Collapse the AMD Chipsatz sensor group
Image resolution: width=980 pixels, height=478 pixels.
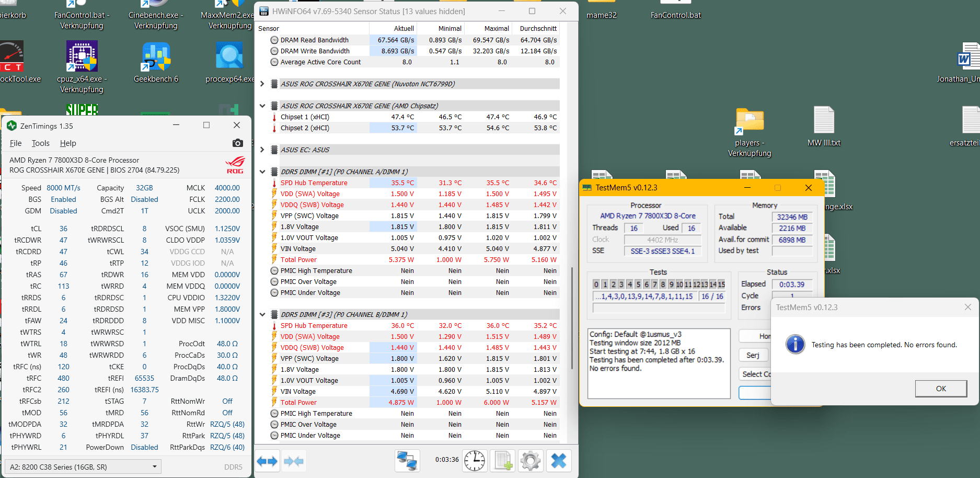tap(262, 106)
